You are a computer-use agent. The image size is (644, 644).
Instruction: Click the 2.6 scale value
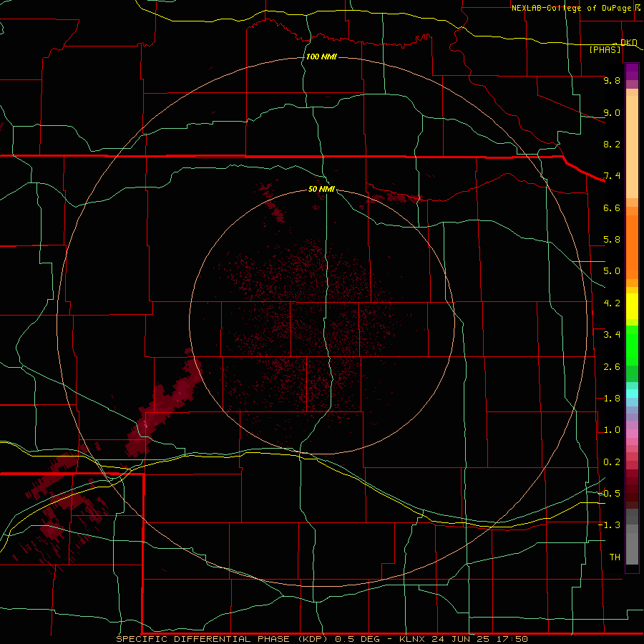(612, 367)
